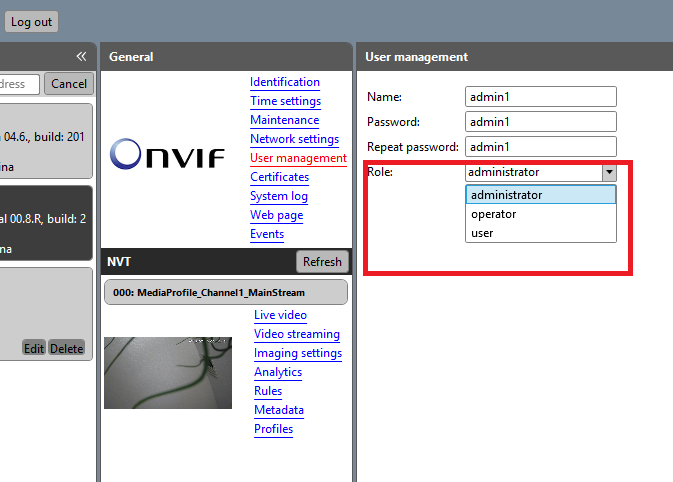Open Certificates page

point(279,177)
